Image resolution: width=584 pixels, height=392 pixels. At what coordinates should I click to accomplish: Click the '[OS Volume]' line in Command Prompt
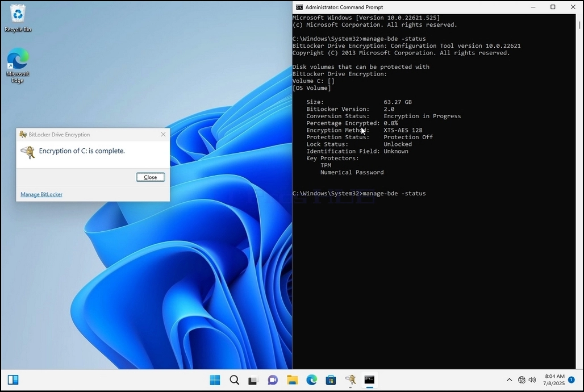(x=311, y=88)
